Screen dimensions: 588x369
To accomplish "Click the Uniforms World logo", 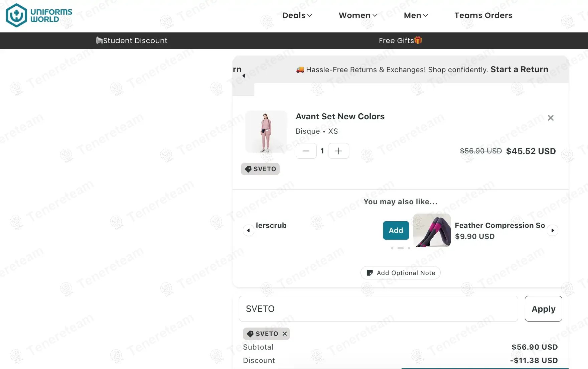I will tap(39, 15).
